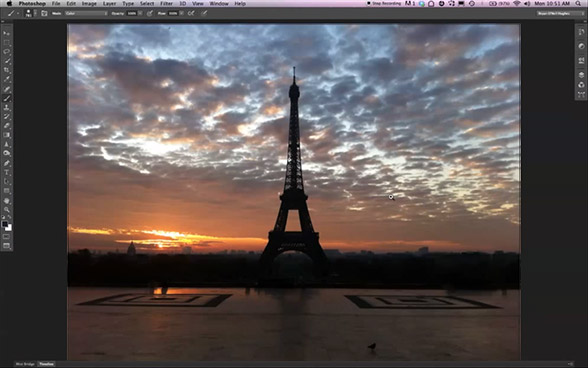Viewport: 588px width, 368px height.
Task: Select the Dodge tool
Action: (x=7, y=153)
